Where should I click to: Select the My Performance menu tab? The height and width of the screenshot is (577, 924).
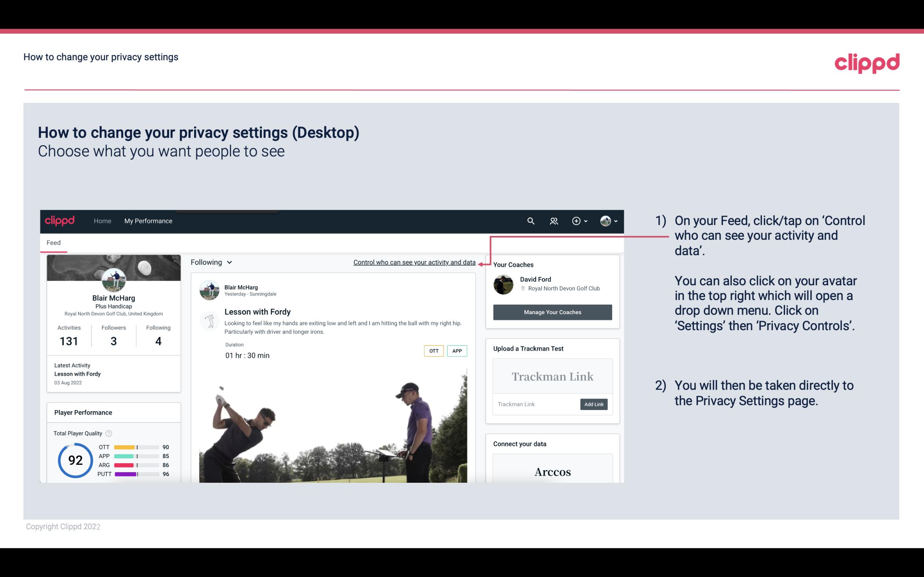point(148,221)
